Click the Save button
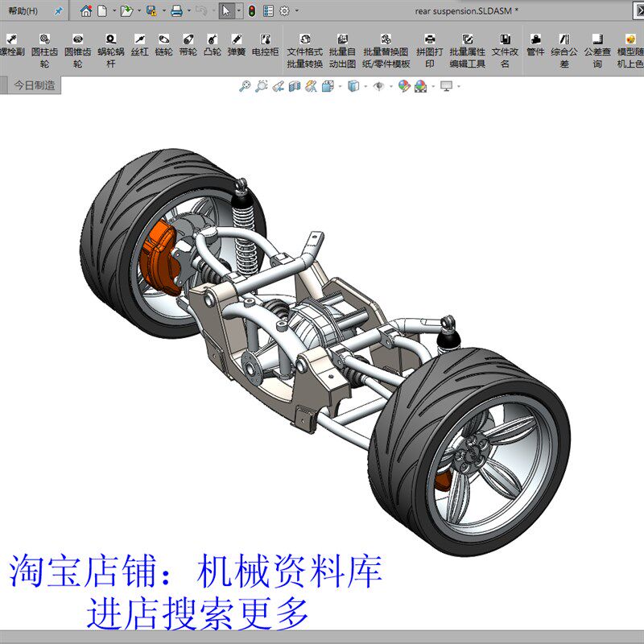The image size is (644, 644). pyautogui.click(x=152, y=11)
